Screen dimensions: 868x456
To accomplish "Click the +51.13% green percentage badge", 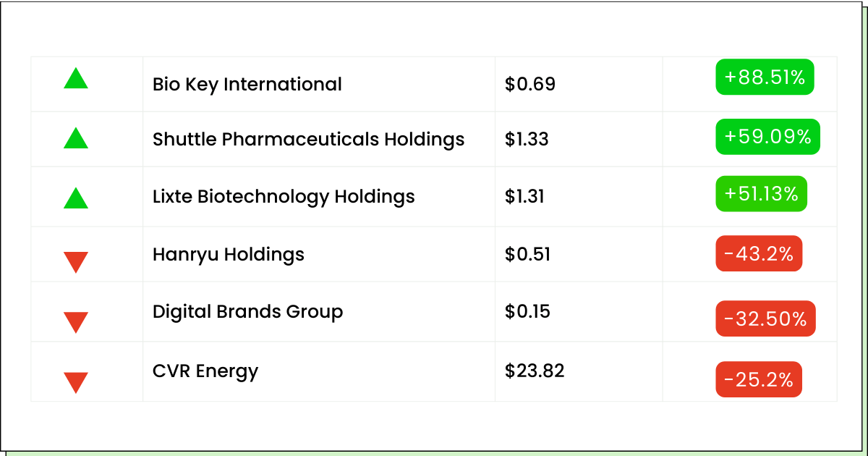I will coord(762,194).
